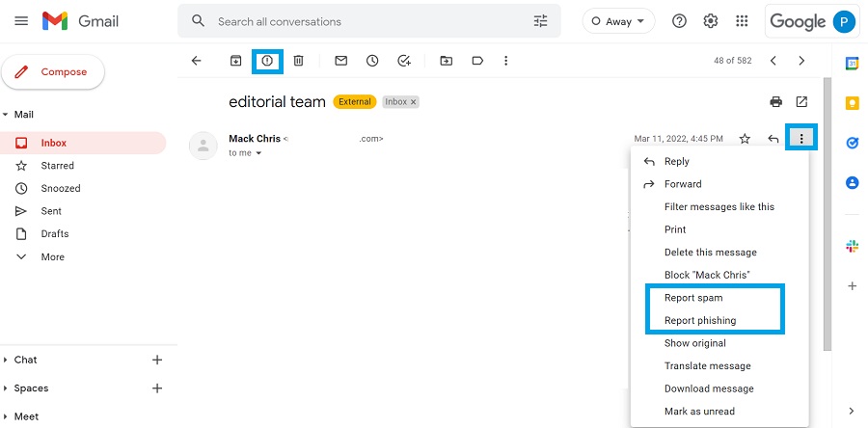Open Contacts side panel

coord(852,182)
